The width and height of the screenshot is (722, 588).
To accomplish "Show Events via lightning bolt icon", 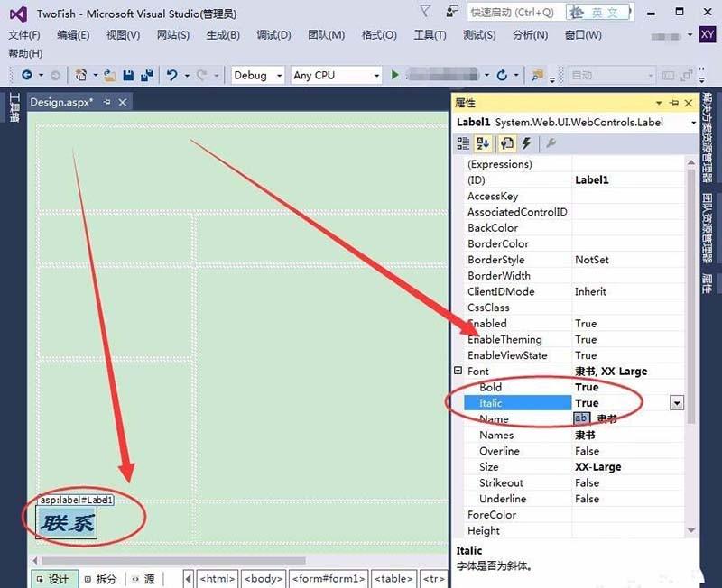I will [x=525, y=142].
